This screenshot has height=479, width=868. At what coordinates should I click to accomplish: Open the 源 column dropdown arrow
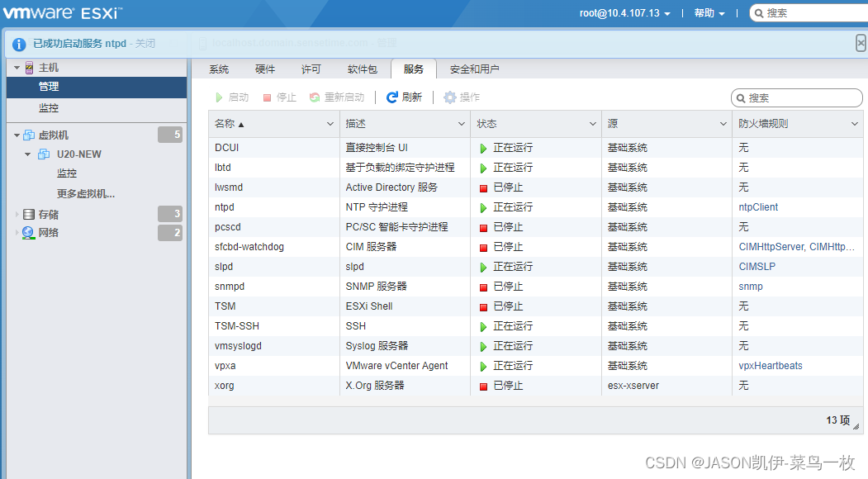click(x=723, y=124)
